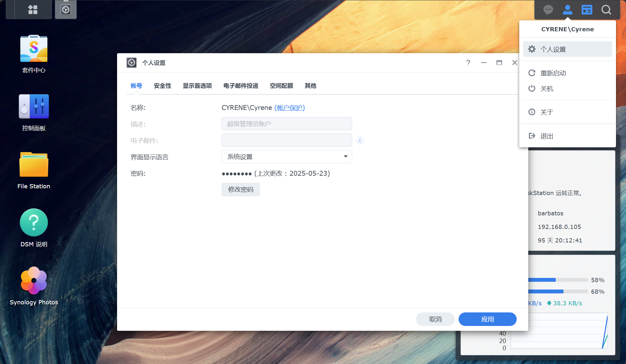626x364 pixels.
Task: Open 关于 from user menu
Action: coord(567,112)
